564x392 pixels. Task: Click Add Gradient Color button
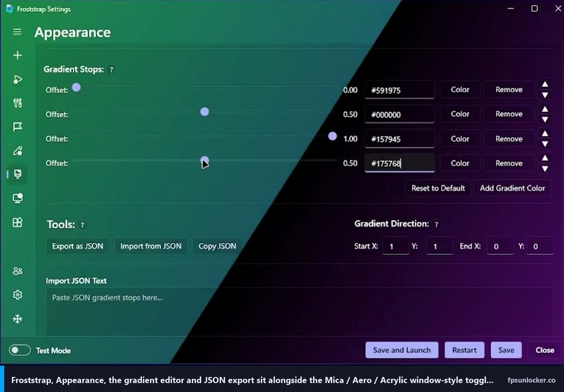512,188
